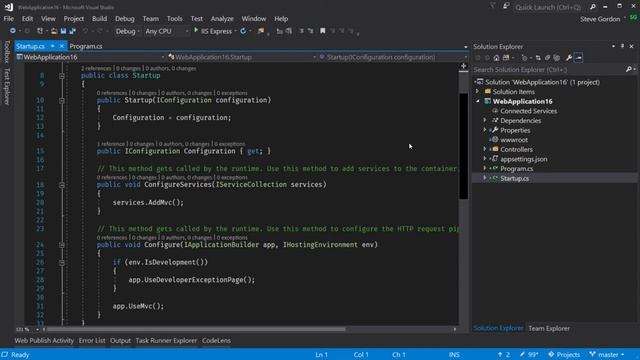This screenshot has height=360, width=640.
Task: Expand the Solution Items node
Action: point(478,91)
